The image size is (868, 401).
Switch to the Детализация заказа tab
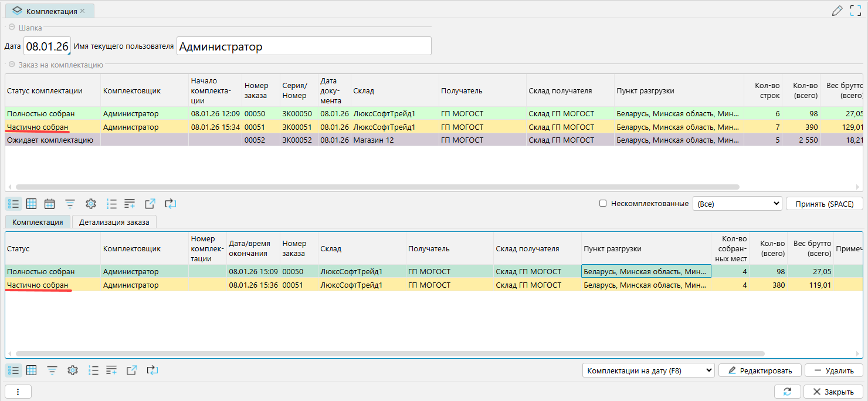pyautogui.click(x=114, y=222)
